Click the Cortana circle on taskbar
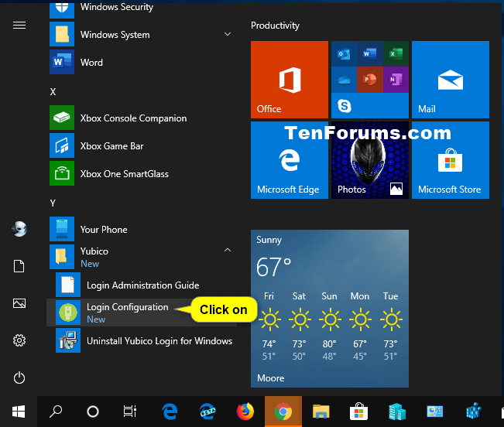The height and width of the screenshot is (427, 504). pos(93,412)
